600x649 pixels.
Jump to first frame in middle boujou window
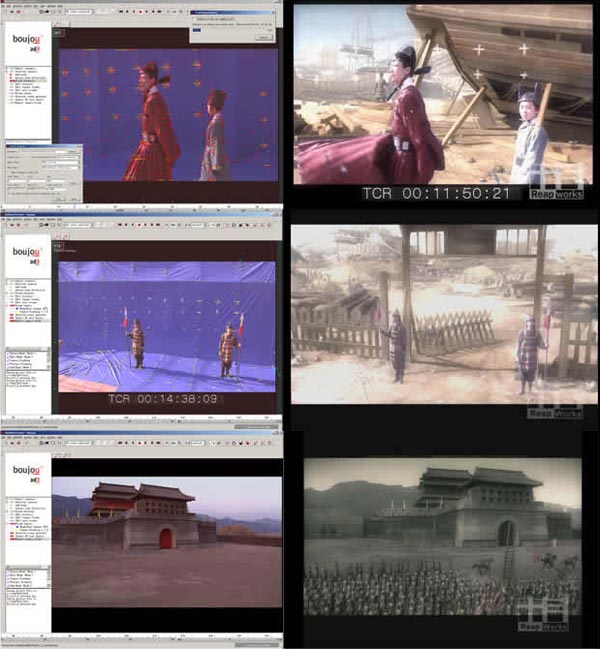pyautogui.click(x=120, y=225)
